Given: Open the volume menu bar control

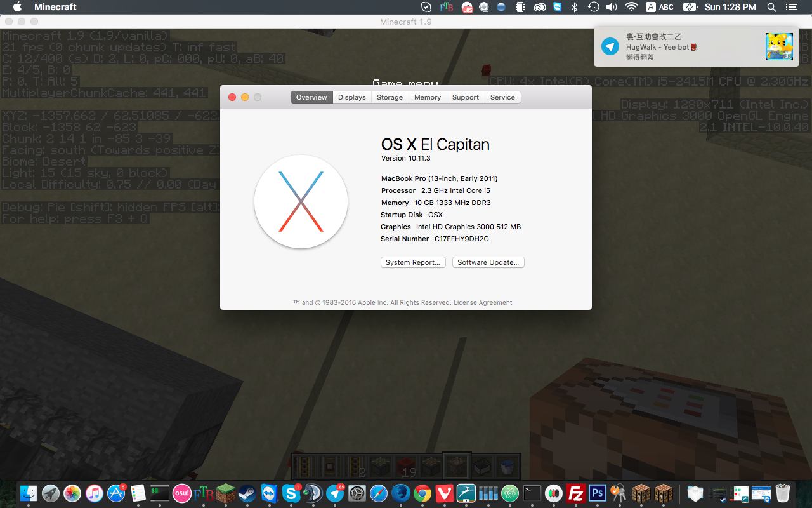Looking at the screenshot, I should [x=612, y=7].
